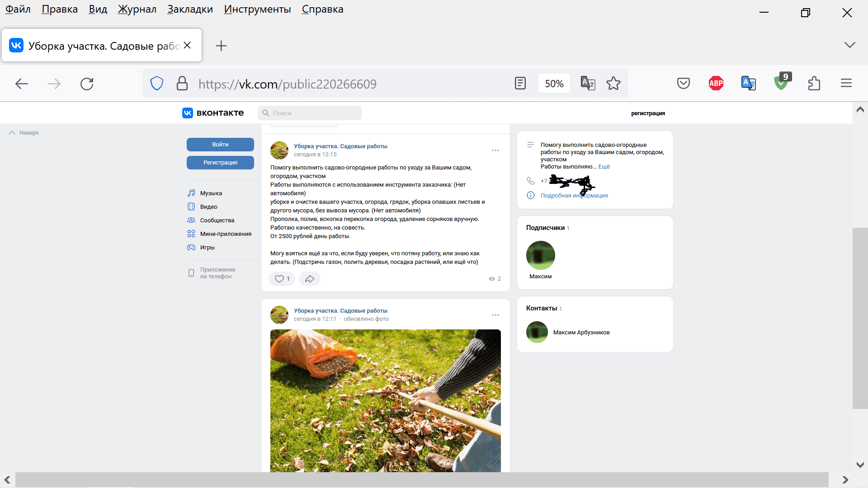Click the AdBlock Plus extension icon
868x488 pixels.
[x=716, y=83]
